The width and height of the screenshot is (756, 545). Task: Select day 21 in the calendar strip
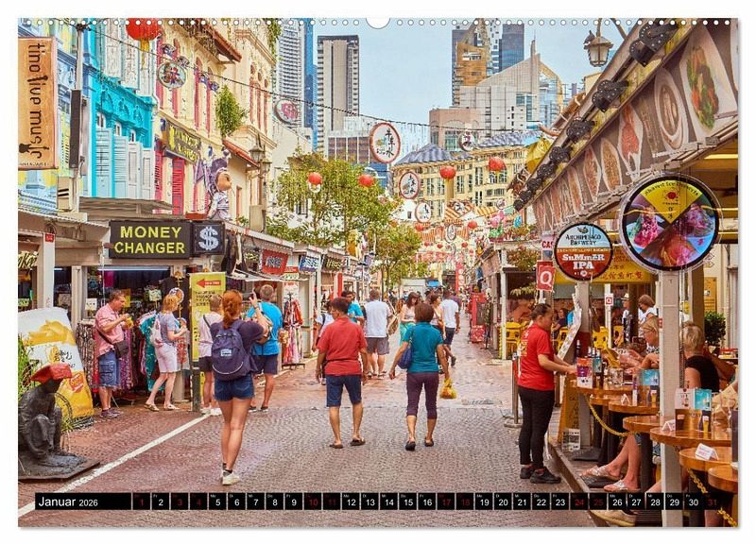pyautogui.click(x=523, y=502)
